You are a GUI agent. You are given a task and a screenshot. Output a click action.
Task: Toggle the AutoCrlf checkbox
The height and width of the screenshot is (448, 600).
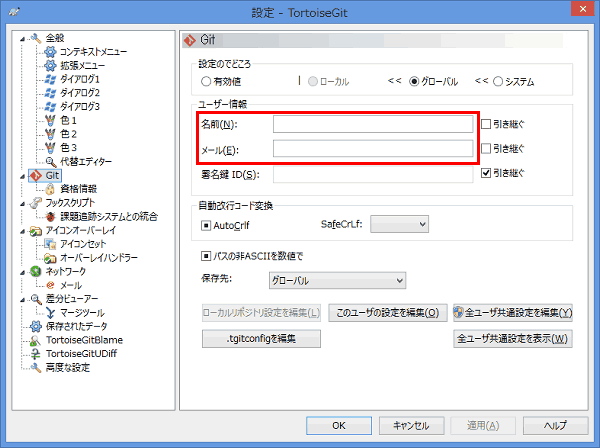tap(206, 225)
